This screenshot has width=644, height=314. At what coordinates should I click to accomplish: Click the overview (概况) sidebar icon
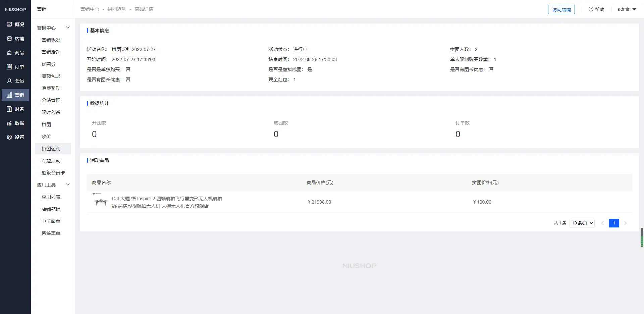9,24
